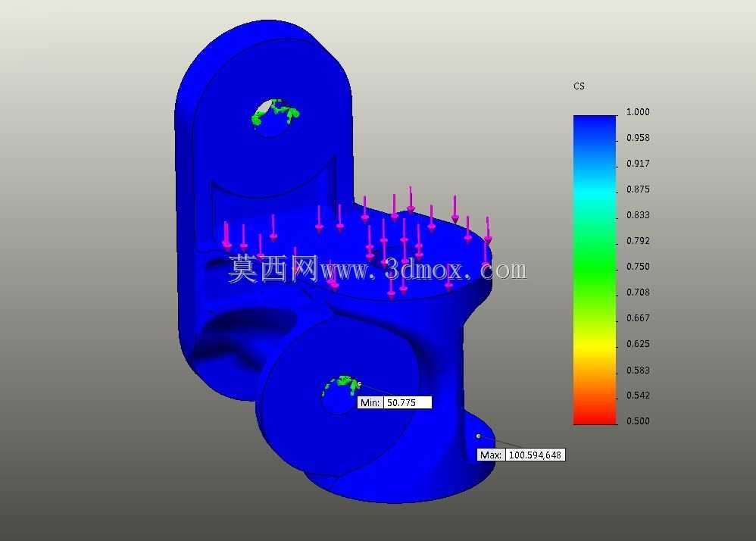756x541 pixels.
Task: Click the CS legend title
Action: coord(579,86)
